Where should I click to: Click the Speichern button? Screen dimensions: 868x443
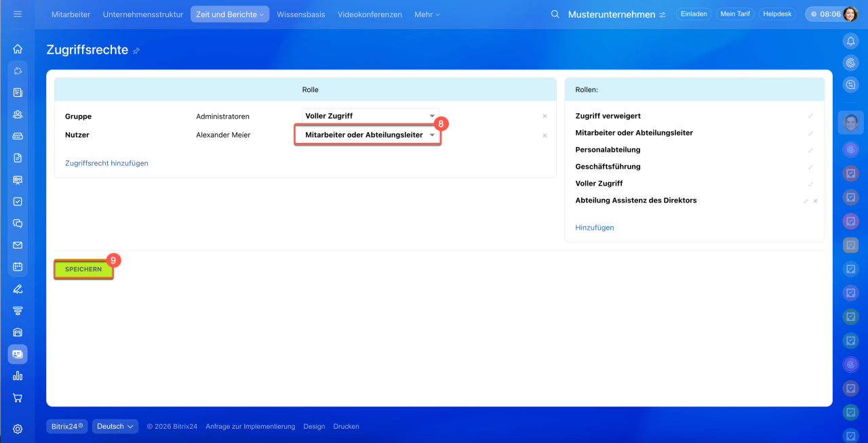[x=83, y=270]
